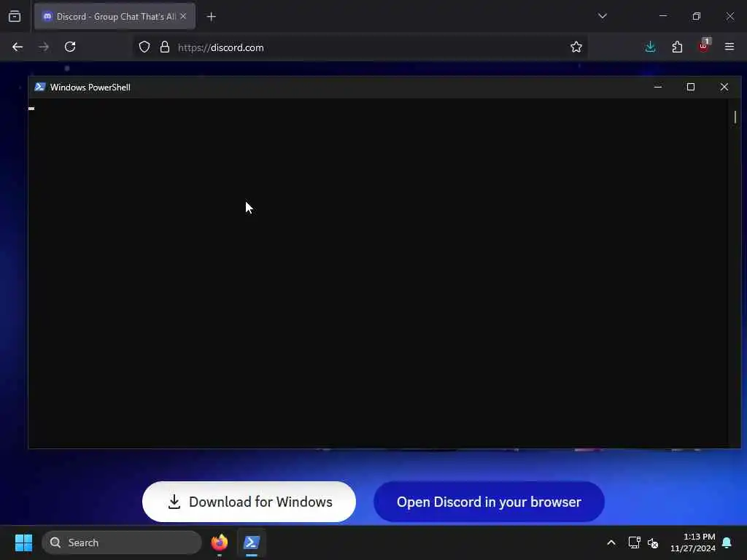View site security lock information
The image size is (747, 560).
(165, 47)
